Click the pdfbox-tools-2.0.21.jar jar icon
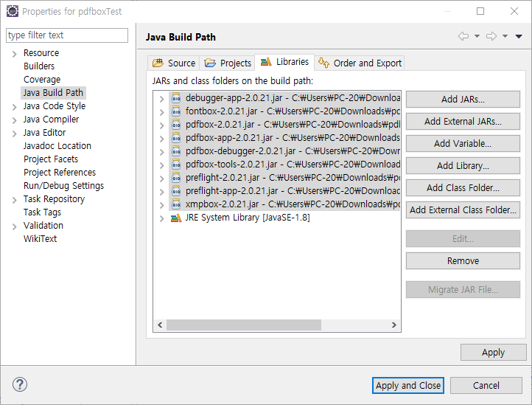 point(176,165)
